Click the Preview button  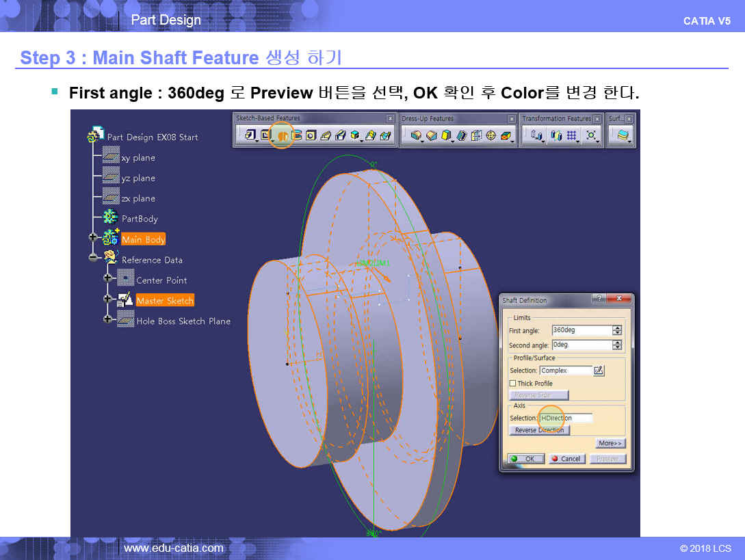[x=607, y=459]
